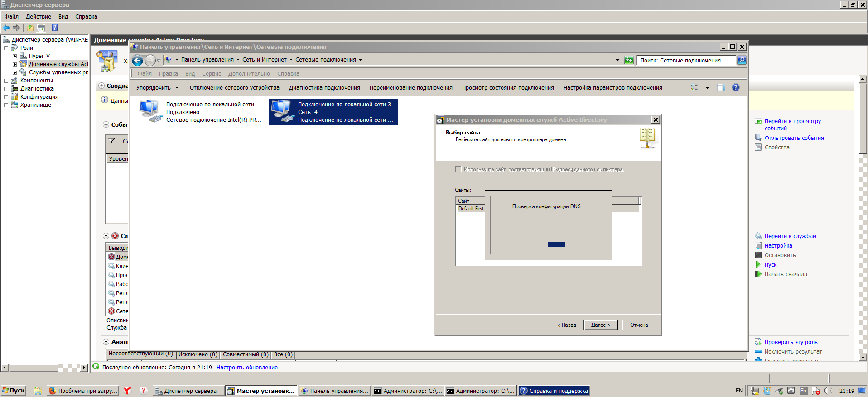Expand the Хранилище tree node
868x397 pixels.
pyautogui.click(x=6, y=105)
